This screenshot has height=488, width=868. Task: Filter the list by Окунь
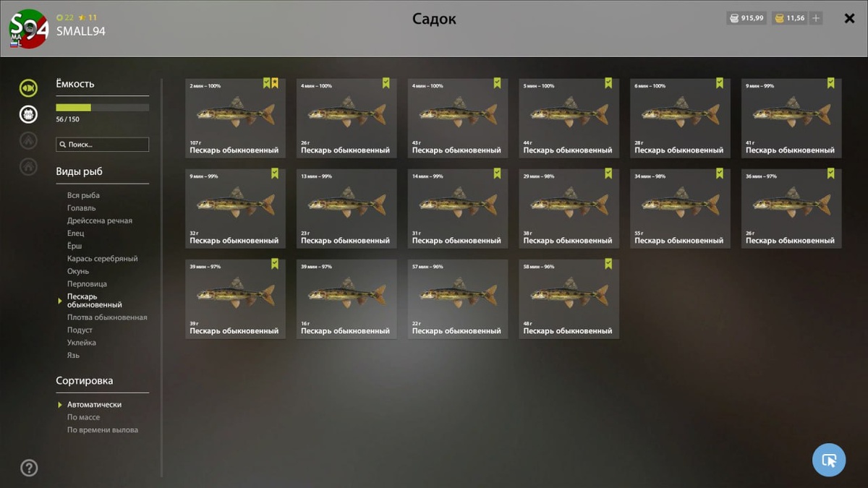click(77, 271)
